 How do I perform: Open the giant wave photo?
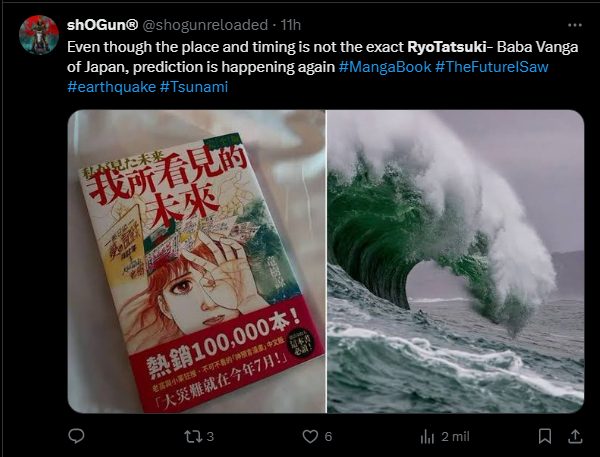(455, 261)
